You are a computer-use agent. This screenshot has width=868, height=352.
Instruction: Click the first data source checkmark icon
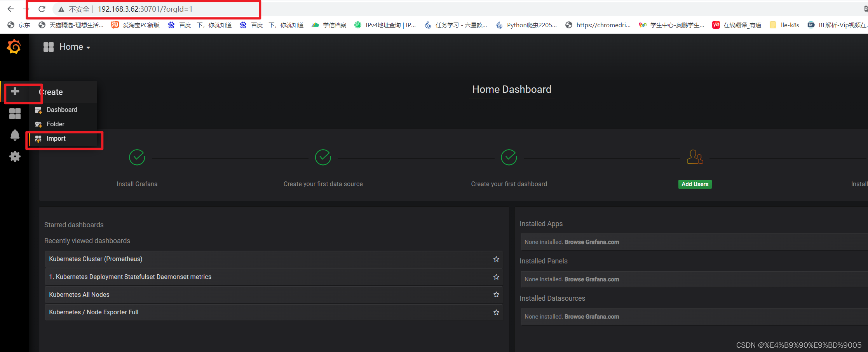pos(323,157)
